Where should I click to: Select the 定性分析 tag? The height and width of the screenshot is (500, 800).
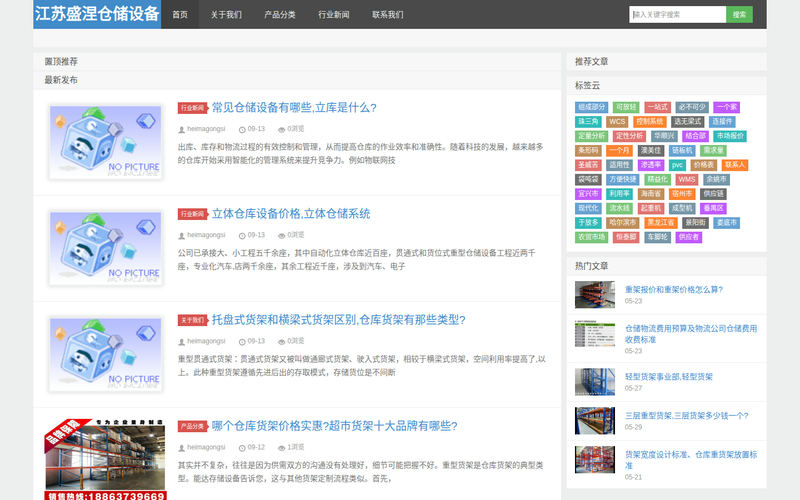(x=630, y=136)
